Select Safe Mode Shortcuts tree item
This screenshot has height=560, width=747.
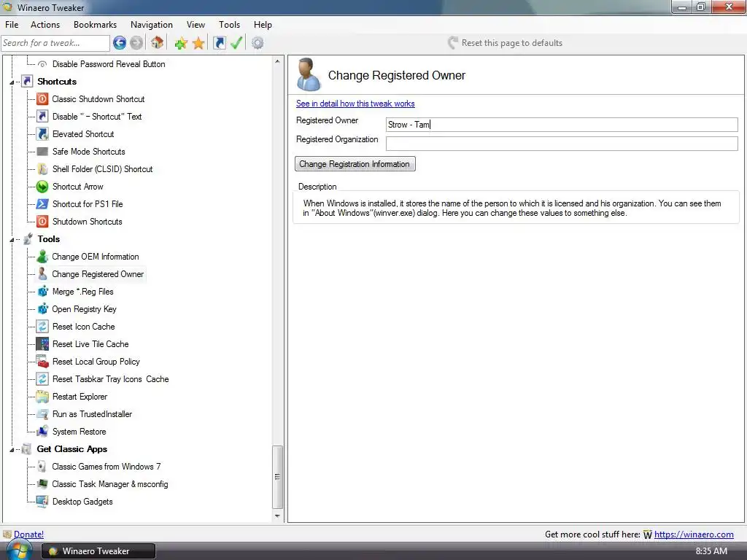click(88, 152)
